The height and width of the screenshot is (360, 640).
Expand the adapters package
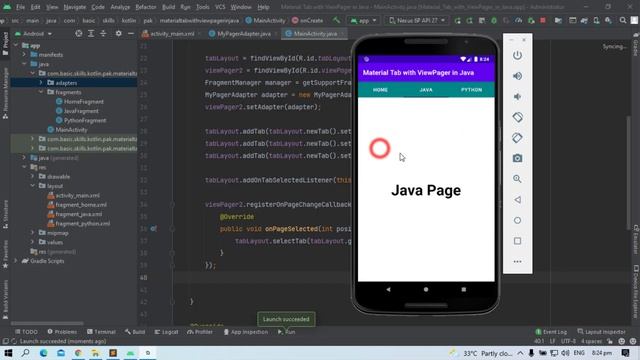tap(41, 83)
